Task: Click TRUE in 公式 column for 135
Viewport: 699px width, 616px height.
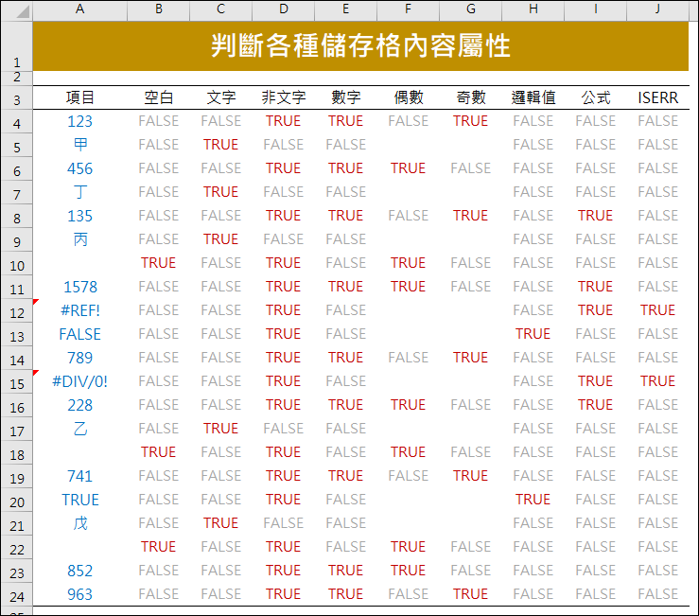Action: (595, 216)
